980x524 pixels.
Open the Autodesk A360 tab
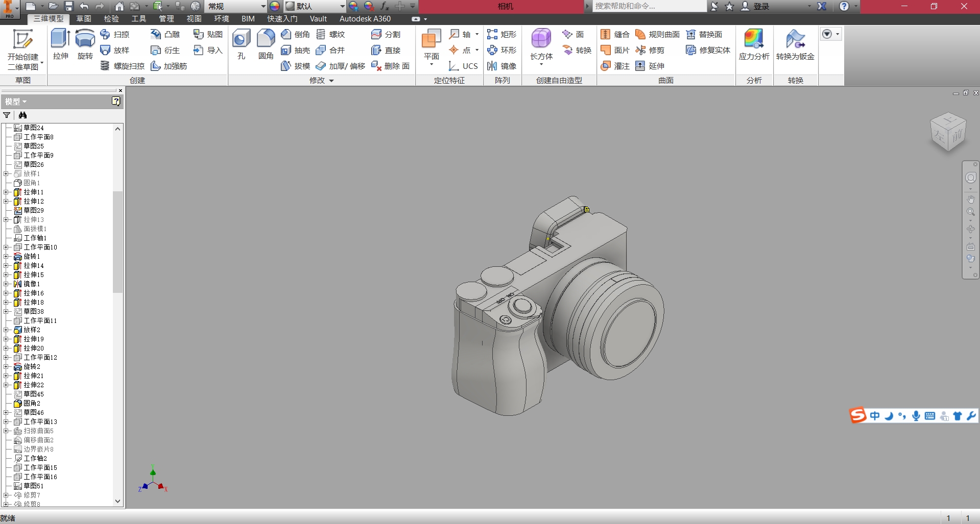[365, 19]
